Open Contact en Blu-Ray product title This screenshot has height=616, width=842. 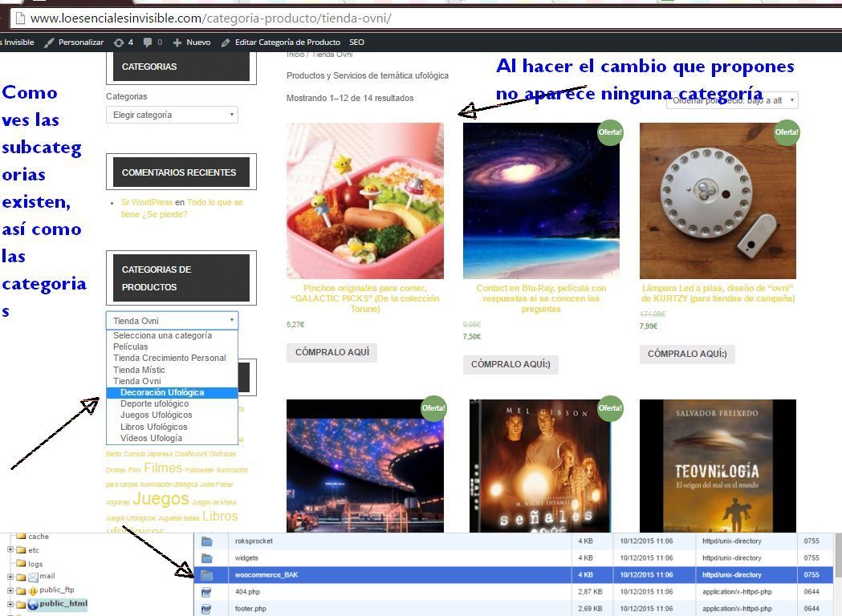click(541, 298)
